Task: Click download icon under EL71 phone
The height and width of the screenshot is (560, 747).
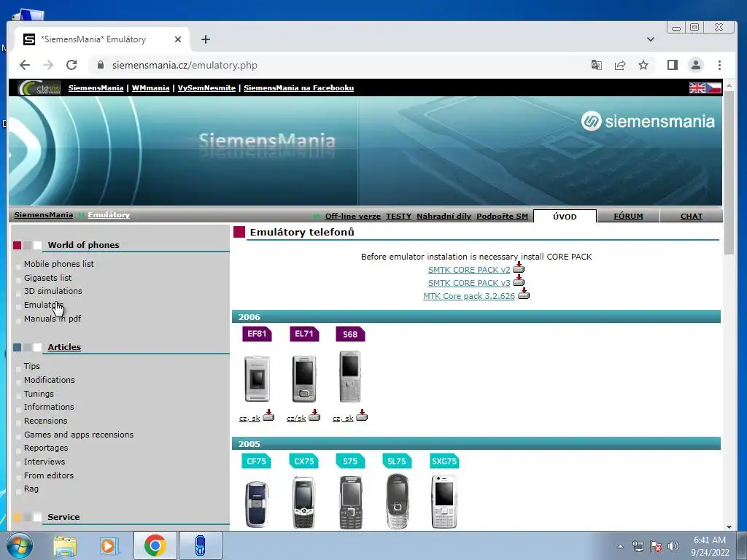Action: click(x=314, y=415)
